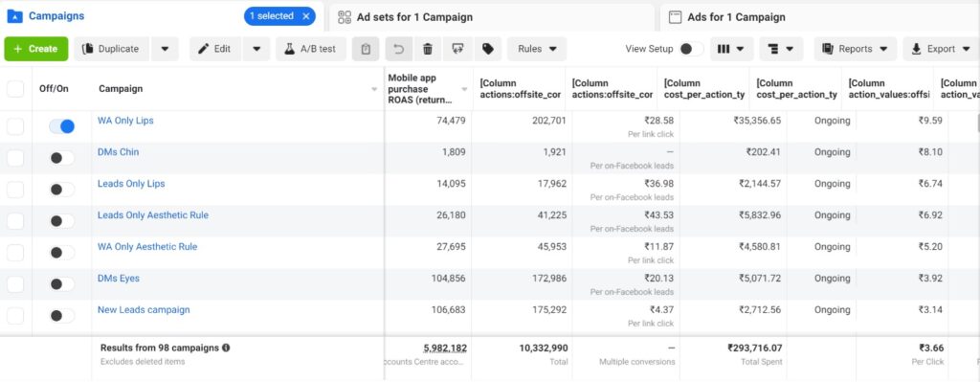Viewport: 980px width, 382px height.
Task: Expand the Reports dropdown
Action: click(855, 49)
